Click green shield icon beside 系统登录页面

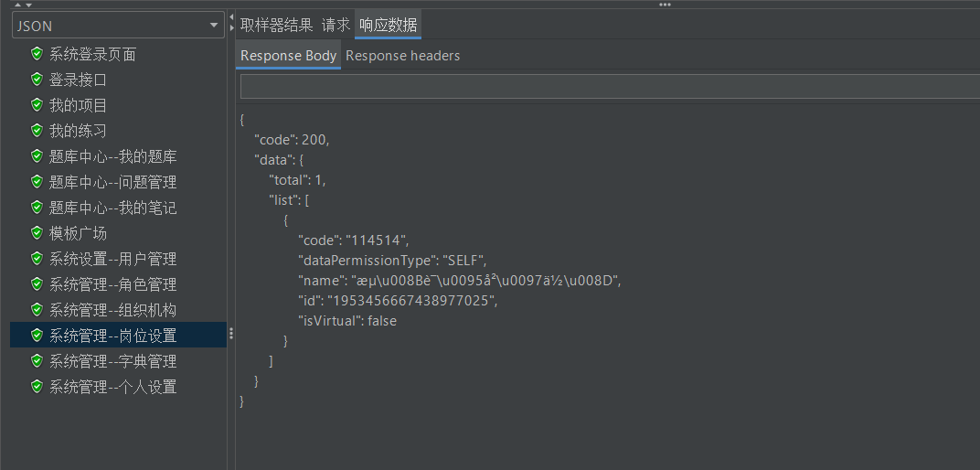click(x=37, y=54)
